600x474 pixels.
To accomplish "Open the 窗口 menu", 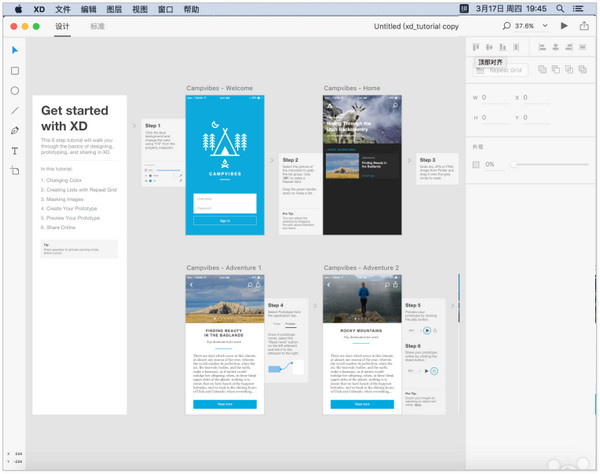I will point(166,9).
